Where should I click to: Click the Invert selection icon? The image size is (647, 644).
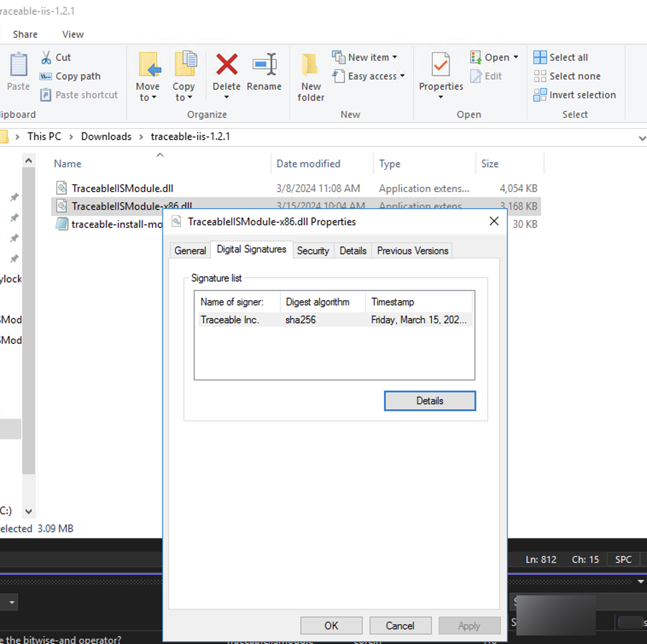[540, 95]
